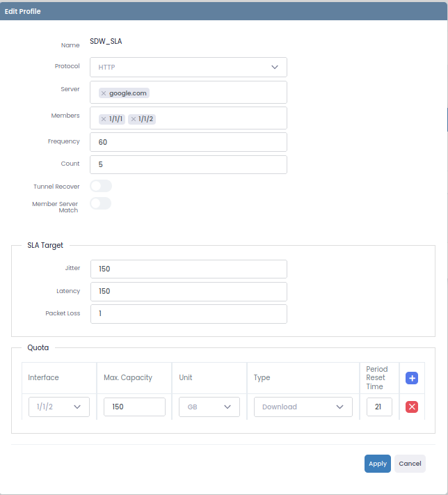Enable Tunnel Recover switch

coord(101,186)
